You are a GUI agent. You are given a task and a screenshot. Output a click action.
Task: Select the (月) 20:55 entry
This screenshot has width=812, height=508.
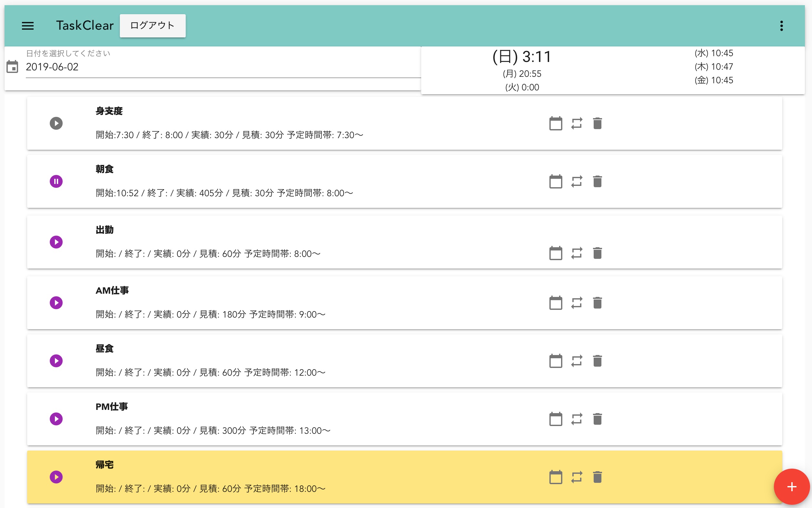point(522,74)
